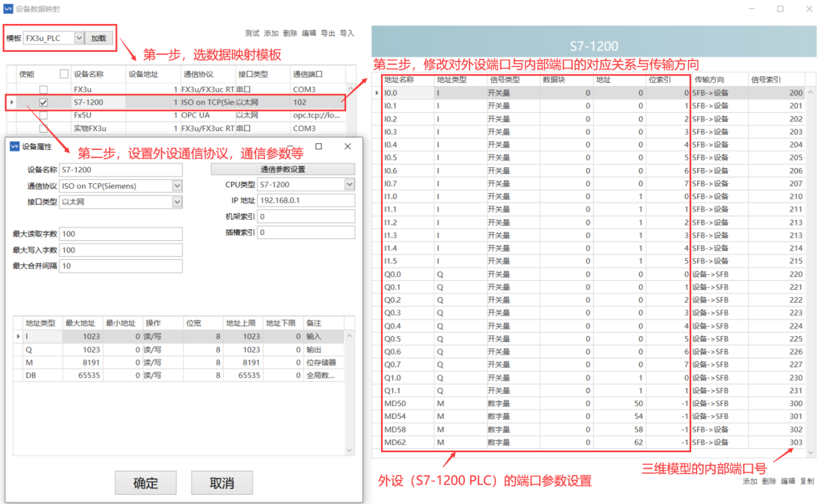Click the scroll-down arrow of the 地址类型 limits table
The height and width of the screenshot is (504, 822).
tap(351, 450)
